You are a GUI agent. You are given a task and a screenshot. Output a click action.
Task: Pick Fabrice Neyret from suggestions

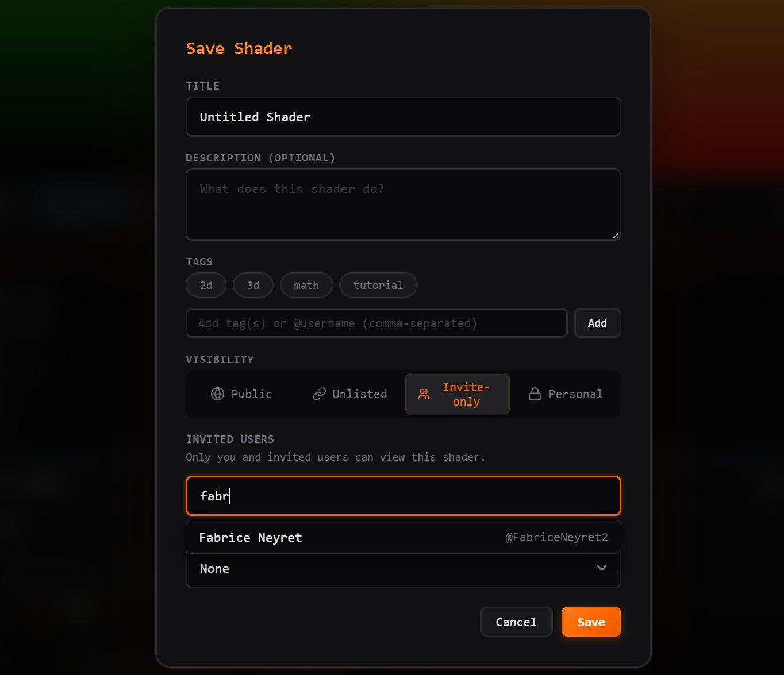[x=251, y=538]
